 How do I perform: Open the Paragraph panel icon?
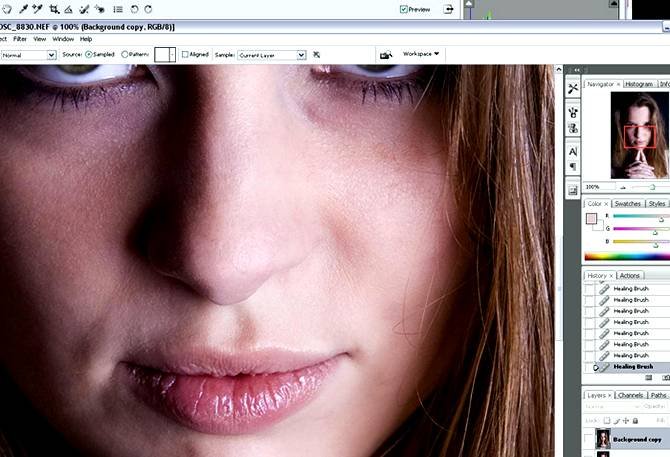click(x=573, y=167)
